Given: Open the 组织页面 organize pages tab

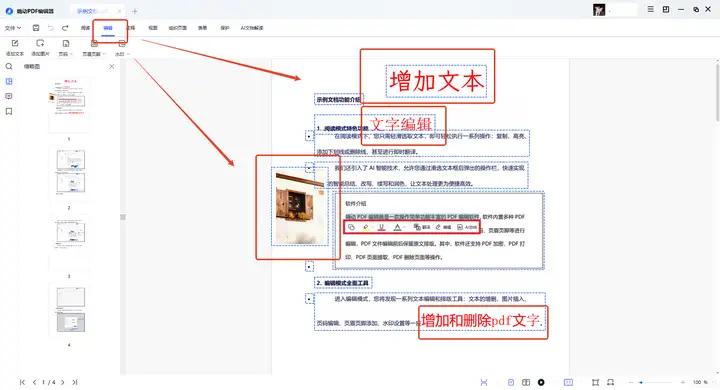Looking at the screenshot, I should [177, 28].
